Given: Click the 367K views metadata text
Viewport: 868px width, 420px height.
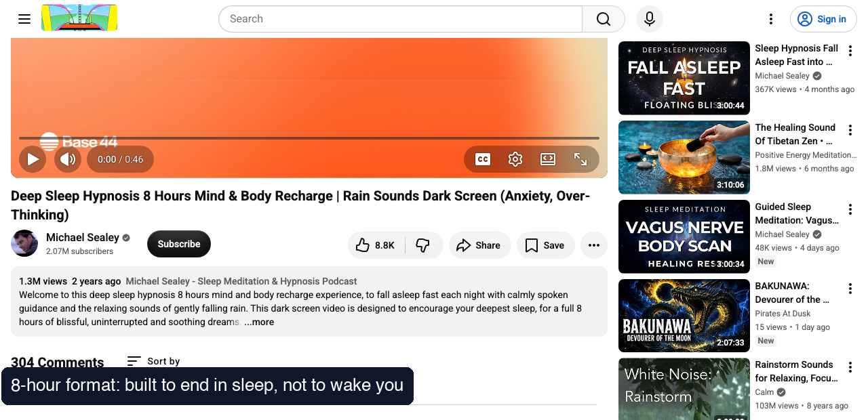Looking at the screenshot, I should pyautogui.click(x=775, y=89).
